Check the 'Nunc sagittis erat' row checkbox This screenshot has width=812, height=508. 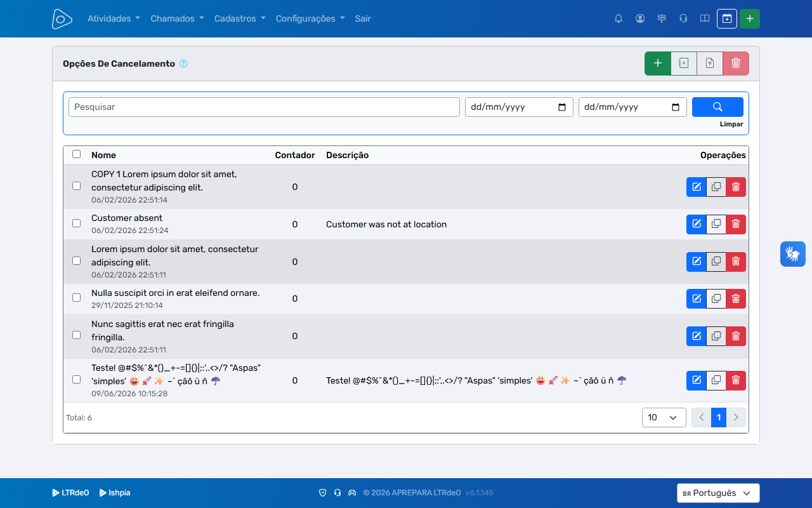(77, 335)
